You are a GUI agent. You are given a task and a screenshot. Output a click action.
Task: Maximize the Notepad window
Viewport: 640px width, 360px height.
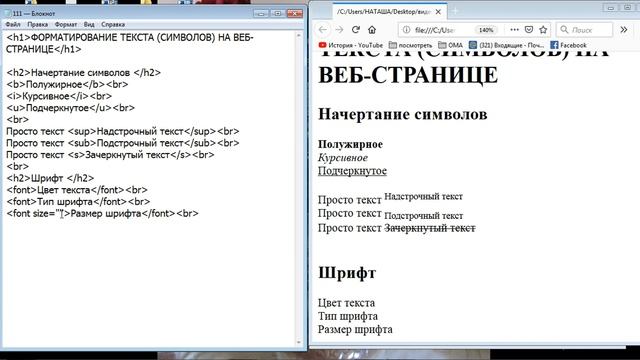point(278,13)
